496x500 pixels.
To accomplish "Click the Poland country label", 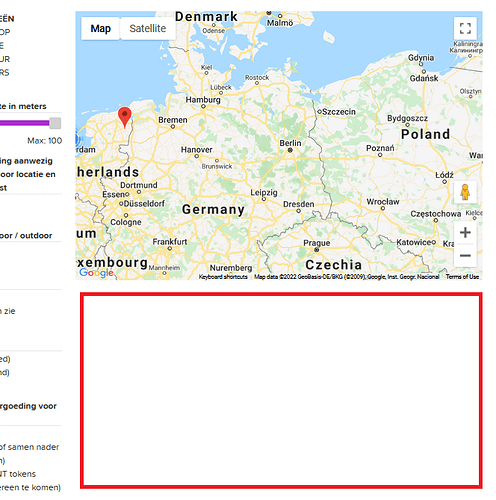I will click(x=425, y=134).
